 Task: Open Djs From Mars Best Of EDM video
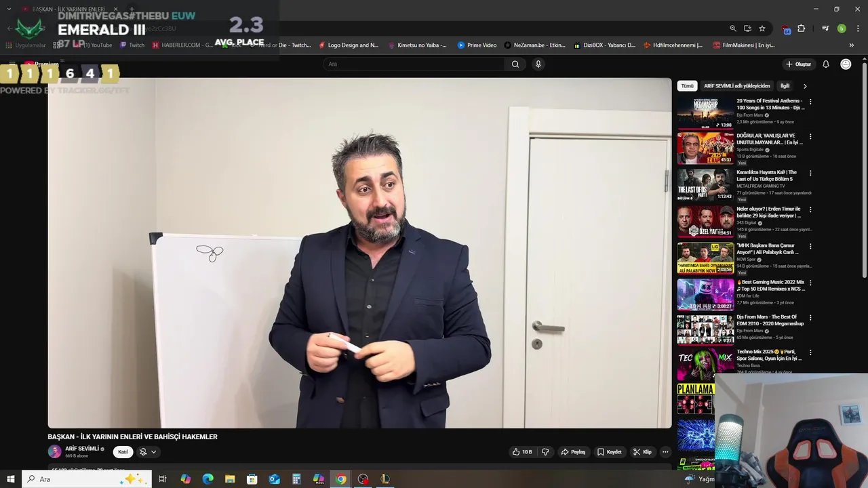(705, 330)
